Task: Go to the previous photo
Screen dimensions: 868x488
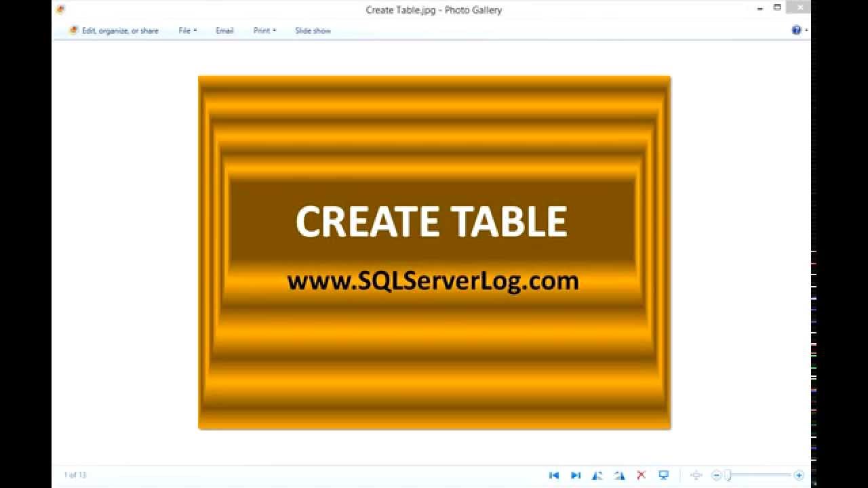Action: pyautogui.click(x=554, y=475)
